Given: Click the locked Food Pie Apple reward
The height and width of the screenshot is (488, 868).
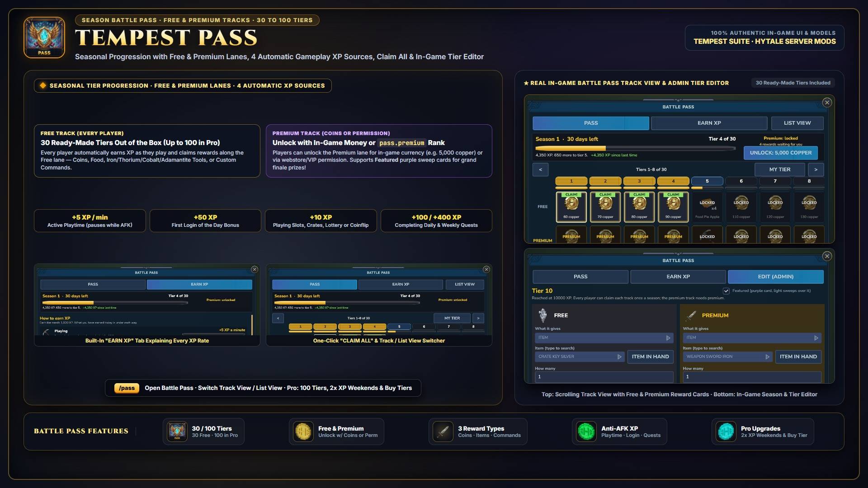Looking at the screenshot, I should [707, 207].
